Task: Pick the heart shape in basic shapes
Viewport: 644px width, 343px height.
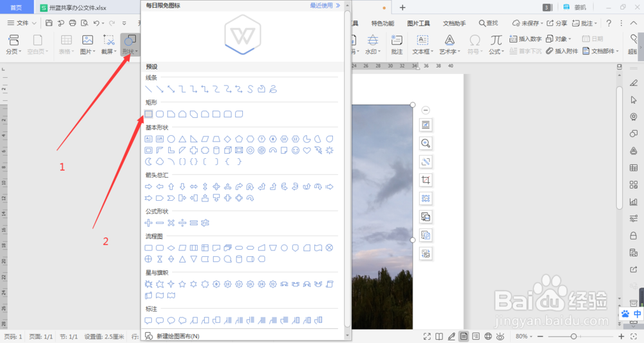Action: click(307, 150)
